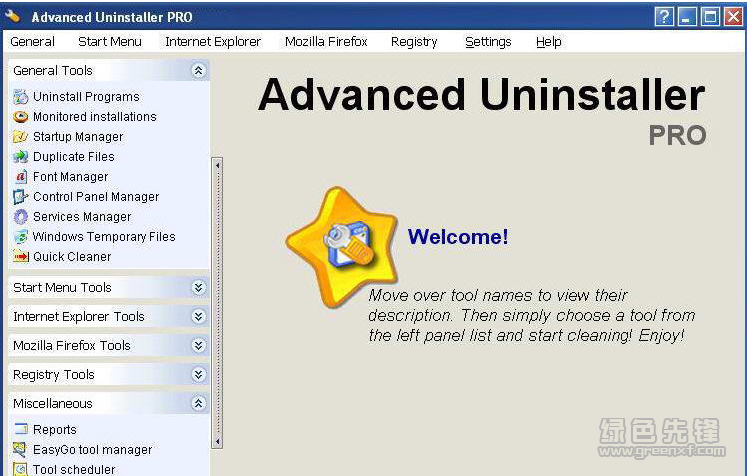Click the Windows Temporary Files icon
This screenshot has width=747, height=476.
pyautogui.click(x=20, y=237)
